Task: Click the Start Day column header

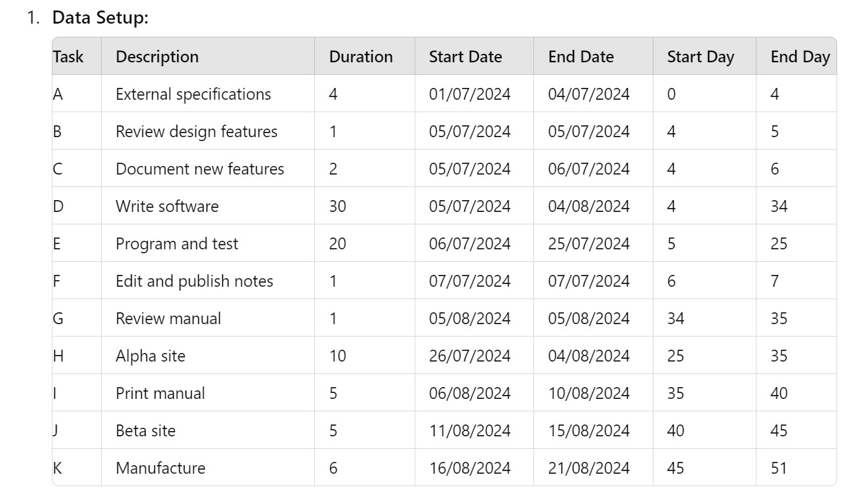Action: 699,57
